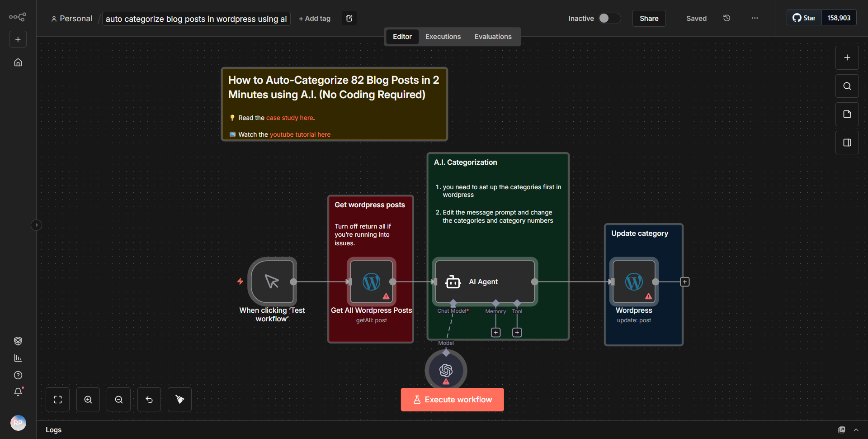The width and height of the screenshot is (868, 439).
Task: Open Templates cube icon in sidebar
Action: pyautogui.click(x=18, y=341)
